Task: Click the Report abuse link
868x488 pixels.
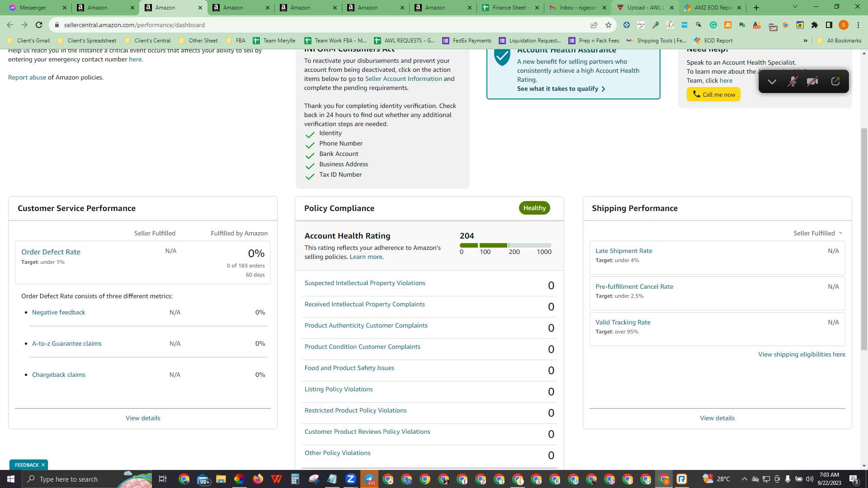Action: click(x=27, y=77)
